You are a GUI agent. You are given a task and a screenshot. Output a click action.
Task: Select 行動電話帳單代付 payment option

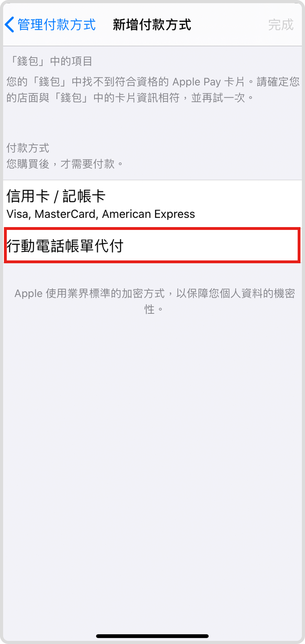(152, 245)
